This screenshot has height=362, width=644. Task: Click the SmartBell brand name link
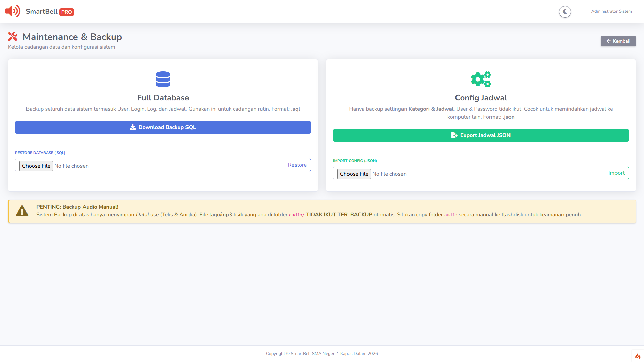42,11
